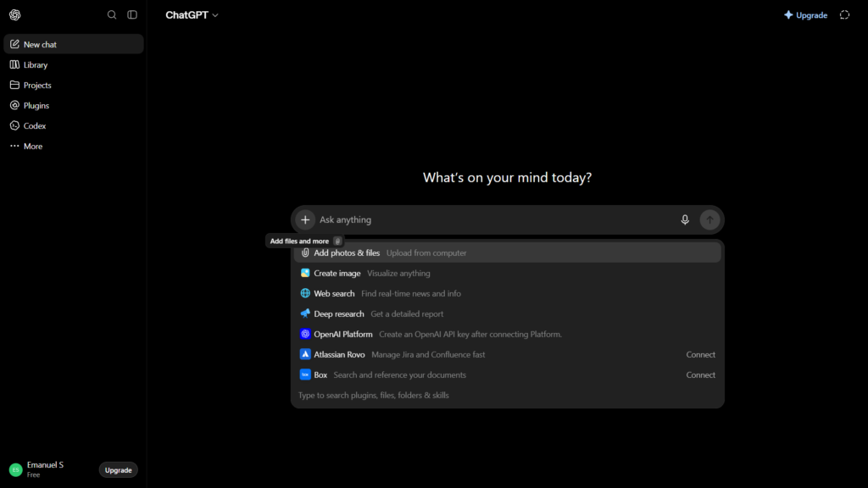Select Web search option
Image resolution: width=868 pixels, height=488 pixels.
508,294
